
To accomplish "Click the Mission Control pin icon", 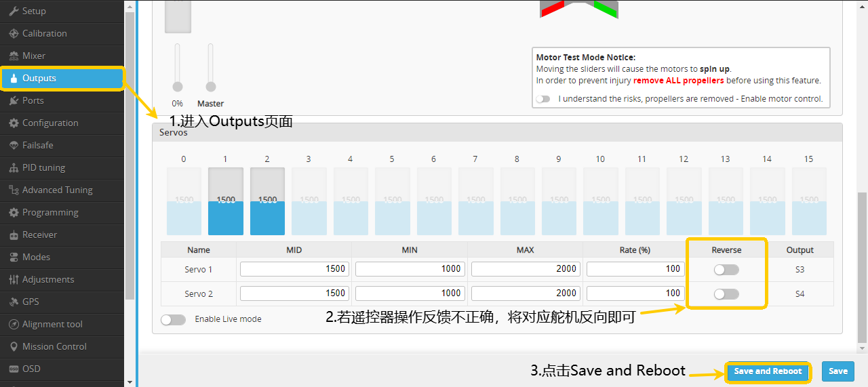I will tap(14, 346).
